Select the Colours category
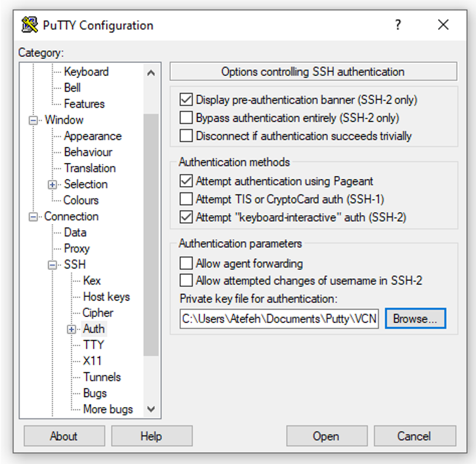This screenshot has height=464, width=476. pyautogui.click(x=81, y=200)
